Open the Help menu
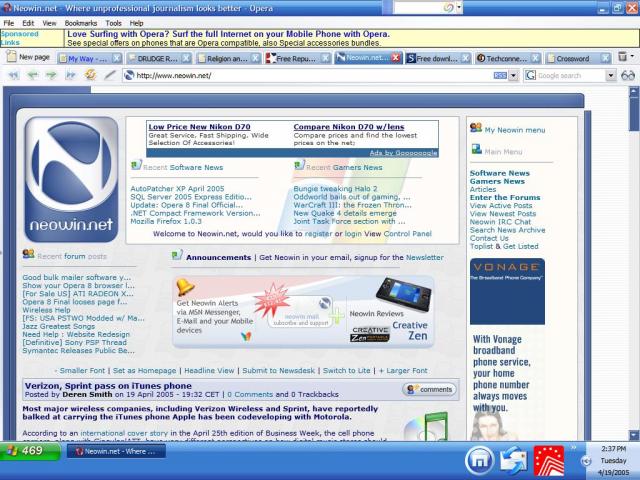Image resolution: width=640 pixels, height=480 pixels. 136,23
